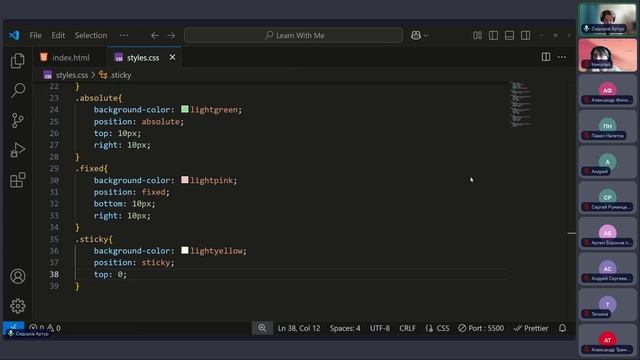
Task: Click Port : 5500 live server status
Action: pyautogui.click(x=481, y=328)
